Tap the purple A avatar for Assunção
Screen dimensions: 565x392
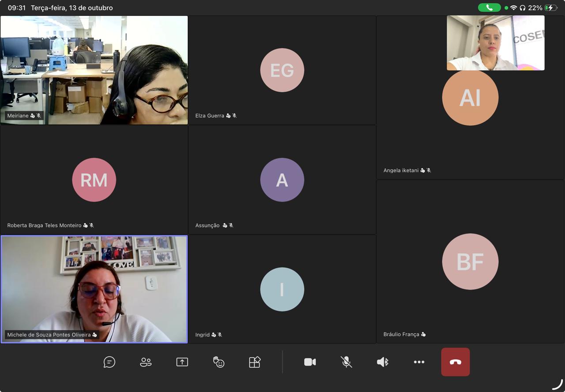coord(282,180)
